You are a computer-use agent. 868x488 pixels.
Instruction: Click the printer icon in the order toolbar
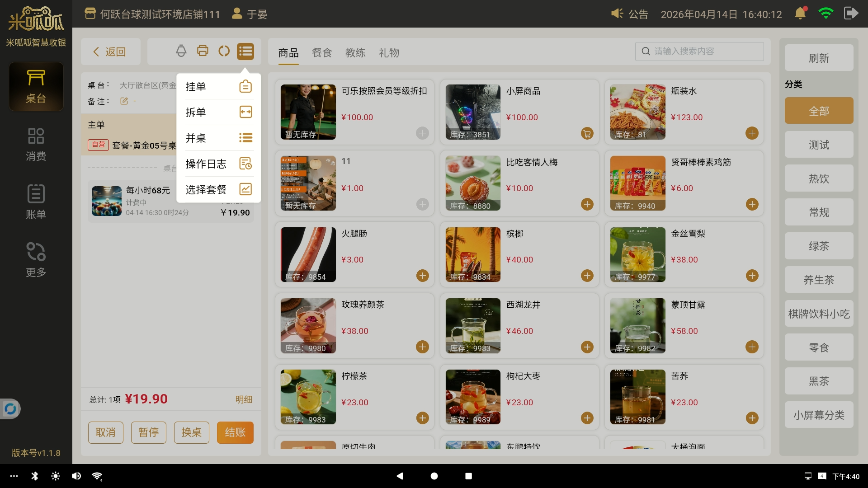point(203,51)
